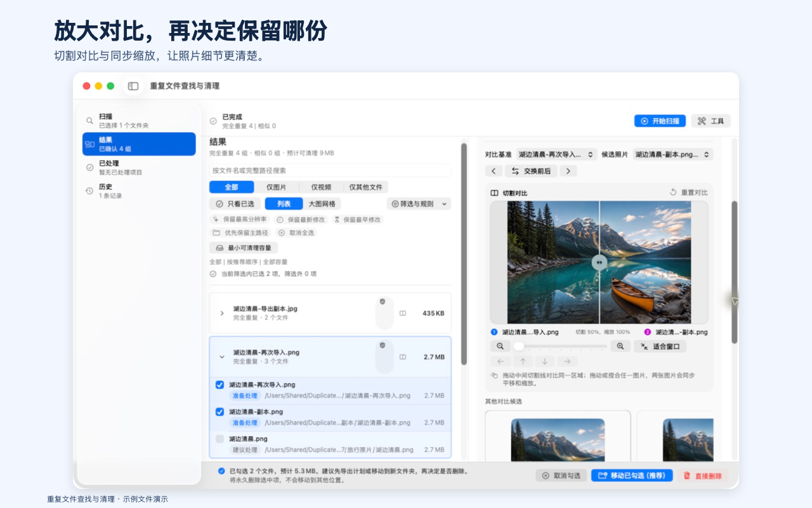Viewport: 812px width, 508px height.
Task: Click the split divider handle on the photo
Action: pos(599,262)
